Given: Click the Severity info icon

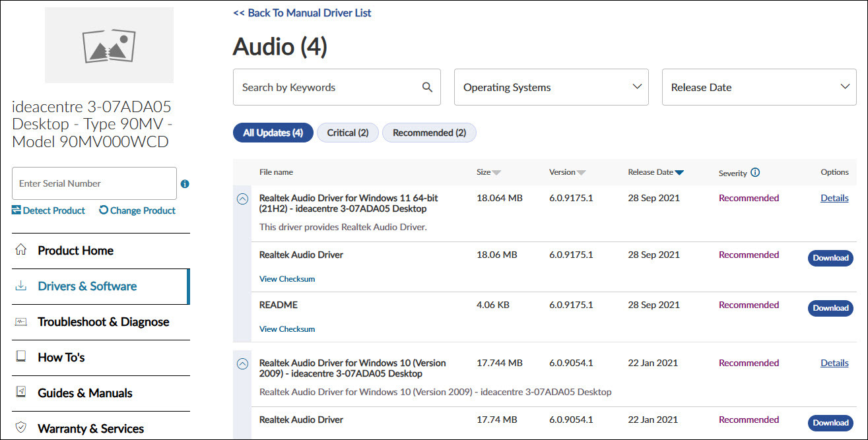Looking at the screenshot, I should point(755,172).
